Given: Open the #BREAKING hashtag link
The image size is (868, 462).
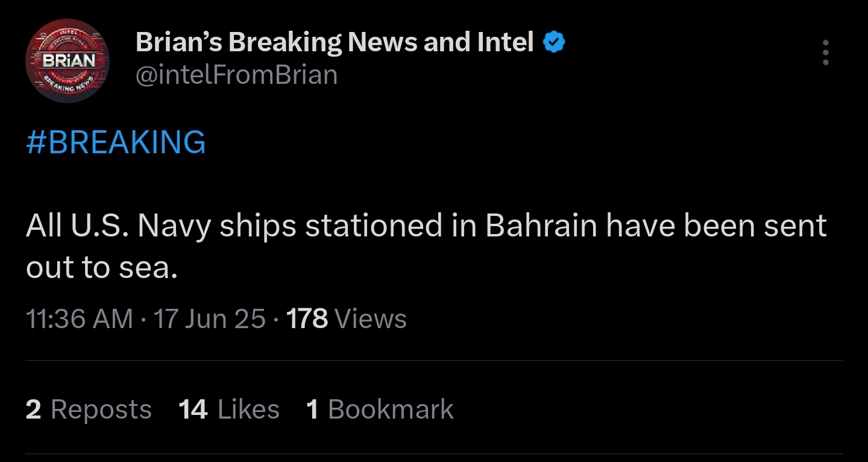Looking at the screenshot, I should 116,142.
